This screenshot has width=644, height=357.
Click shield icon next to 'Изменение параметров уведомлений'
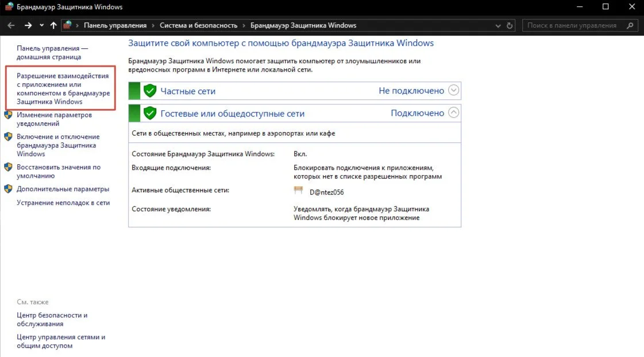coord(8,115)
